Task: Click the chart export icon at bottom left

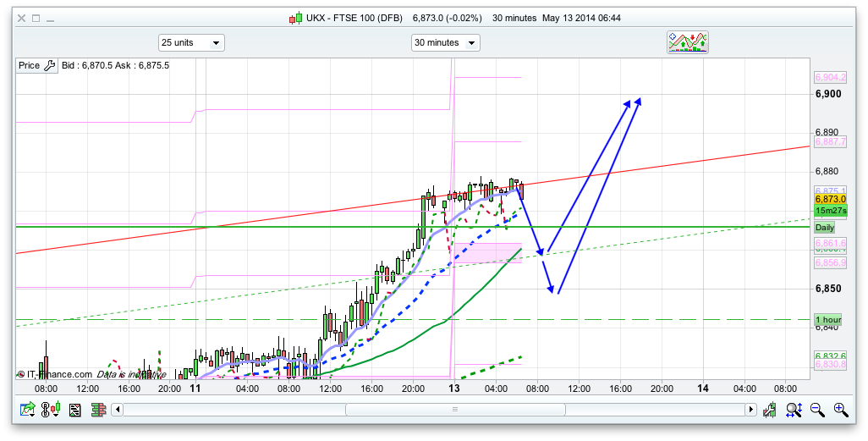Action: 29,411
